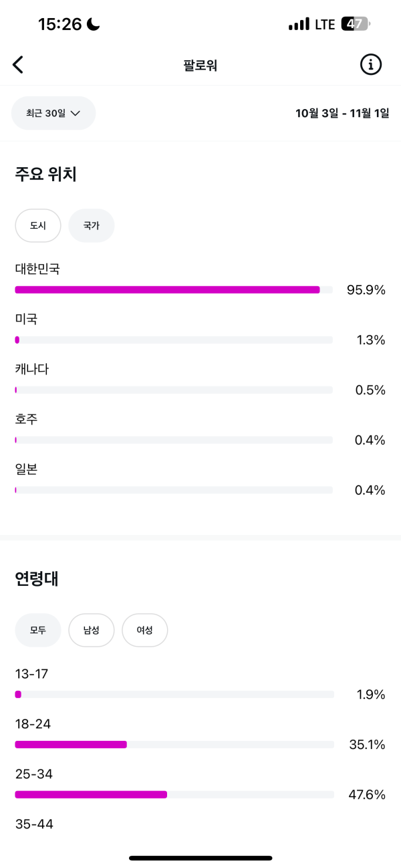The image size is (401, 868).
Task: Filter age range by 남성
Action: coord(92,630)
